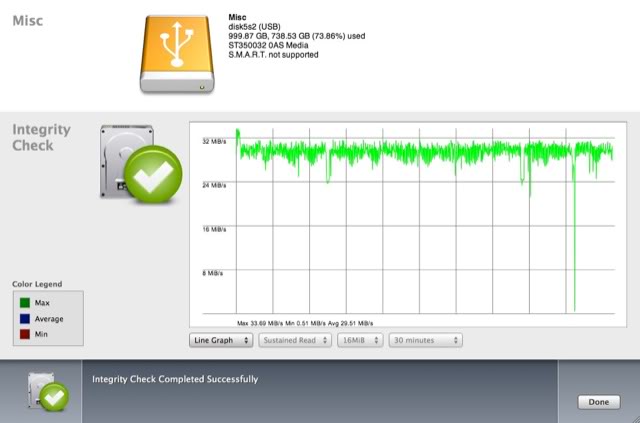The width and height of the screenshot is (640, 423).
Task: Open the 16MiB block size dropdown
Action: (x=360, y=340)
